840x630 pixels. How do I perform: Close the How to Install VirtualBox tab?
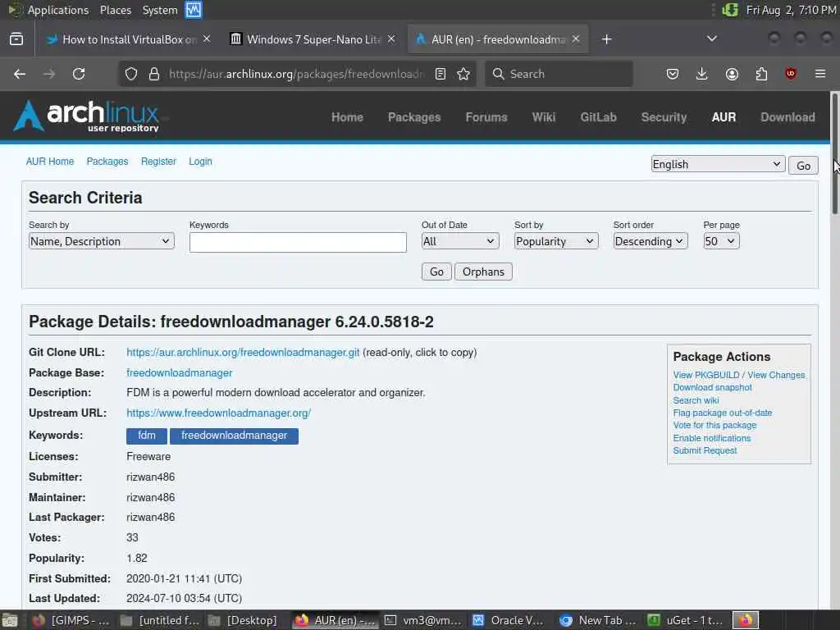tap(207, 39)
